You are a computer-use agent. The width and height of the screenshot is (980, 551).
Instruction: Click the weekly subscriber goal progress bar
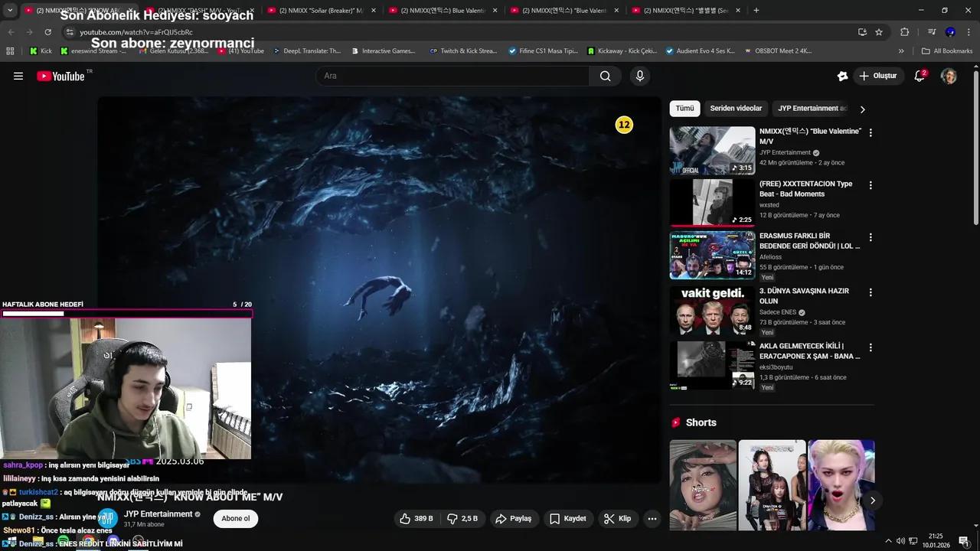click(126, 314)
